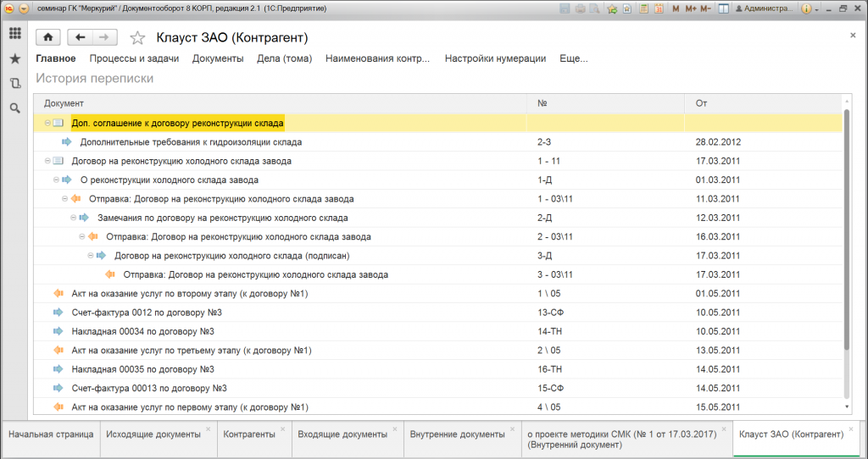Switch to the Главное section
The image size is (868, 459).
click(56, 58)
